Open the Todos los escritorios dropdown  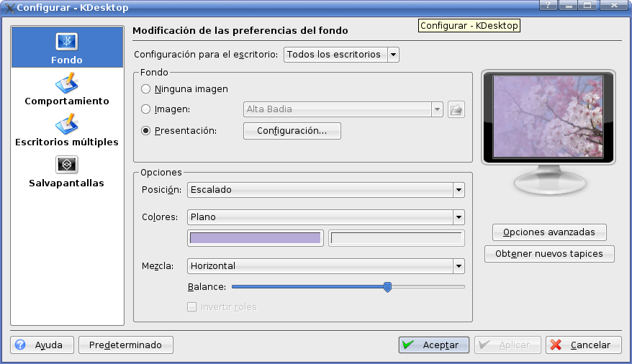tap(341, 55)
